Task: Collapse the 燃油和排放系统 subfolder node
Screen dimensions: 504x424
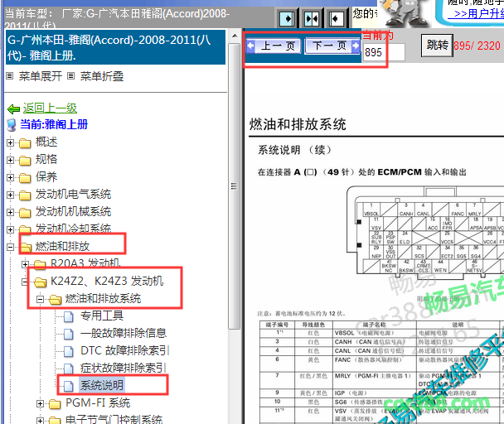Action: (40, 299)
